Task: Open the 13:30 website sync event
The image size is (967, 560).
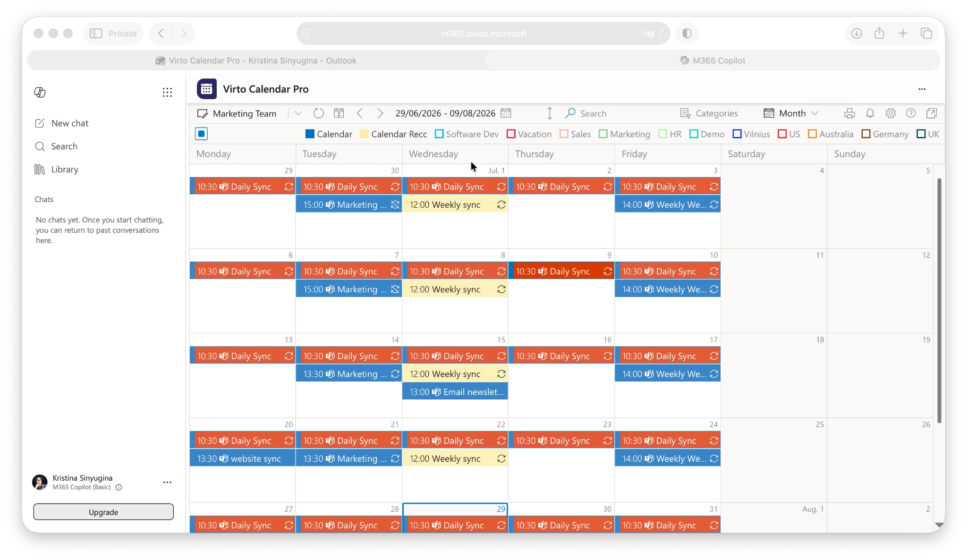Action: point(243,458)
